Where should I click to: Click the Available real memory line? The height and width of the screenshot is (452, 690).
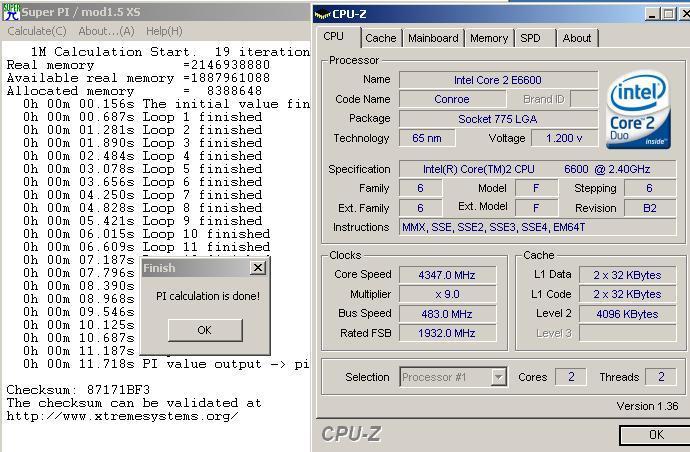click(138, 78)
